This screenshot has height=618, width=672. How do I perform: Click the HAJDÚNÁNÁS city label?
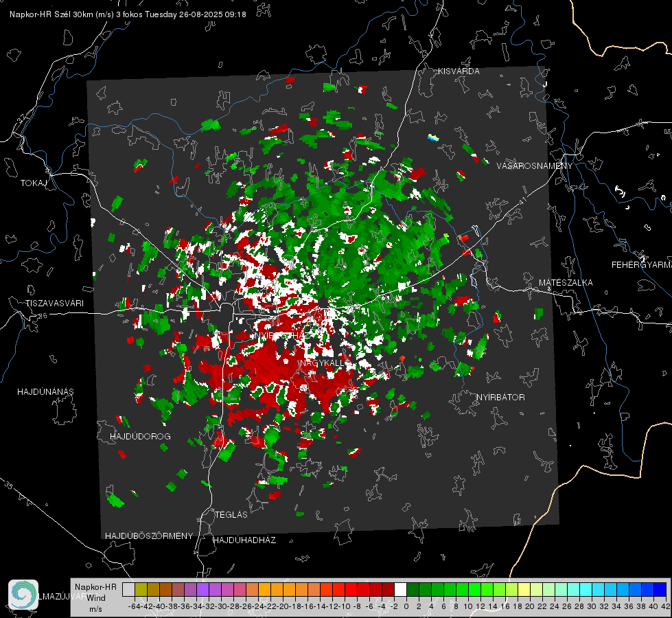coord(45,392)
